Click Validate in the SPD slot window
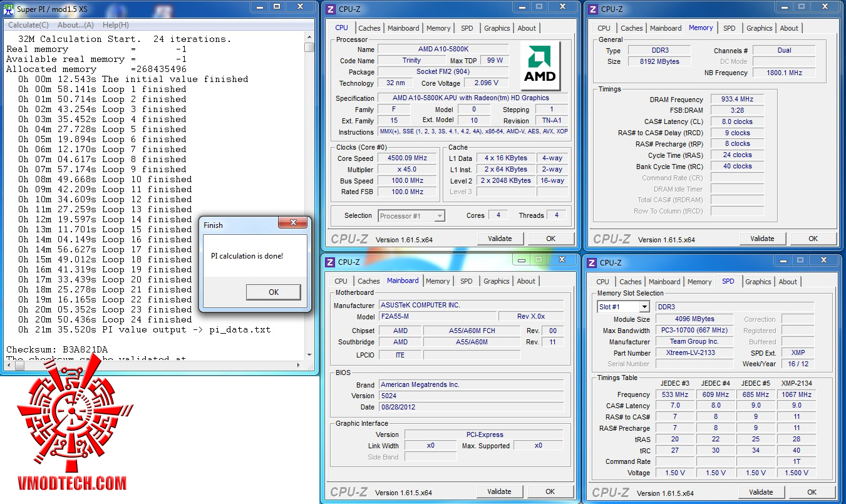 (761, 492)
